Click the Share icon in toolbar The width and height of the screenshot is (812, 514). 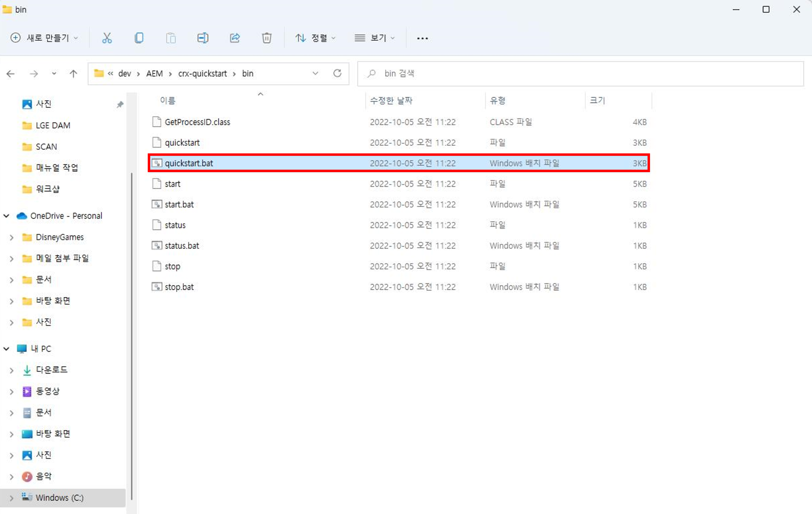click(235, 38)
